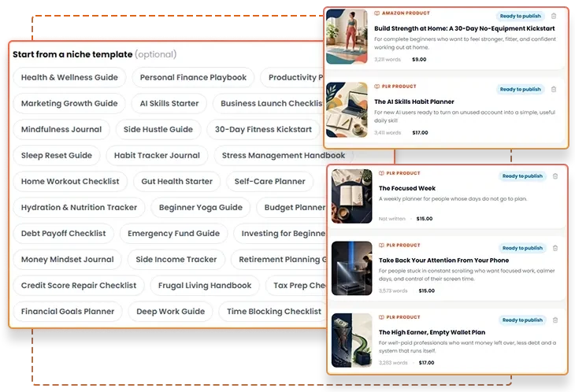Click PLR book icon on Take Back Attention card
Viewport: 575px width, 392px height.
tap(381, 245)
